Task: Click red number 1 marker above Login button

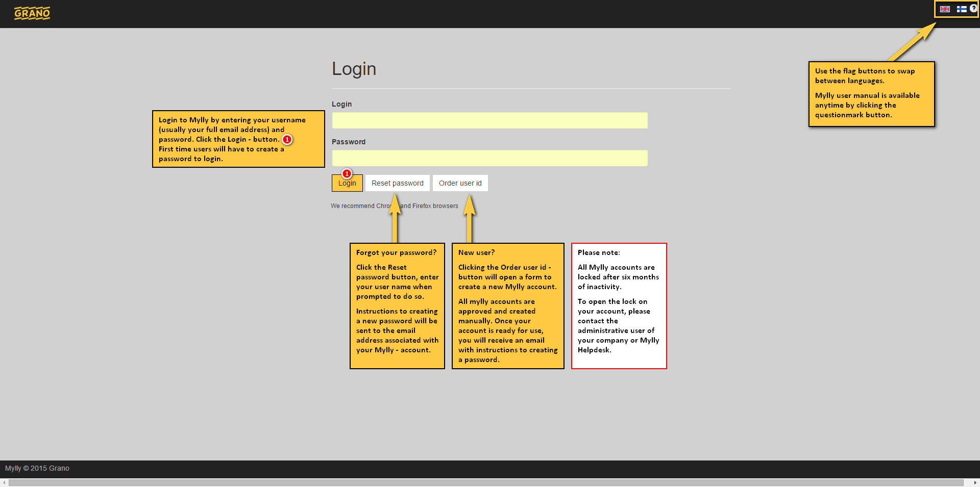Action: tap(347, 173)
